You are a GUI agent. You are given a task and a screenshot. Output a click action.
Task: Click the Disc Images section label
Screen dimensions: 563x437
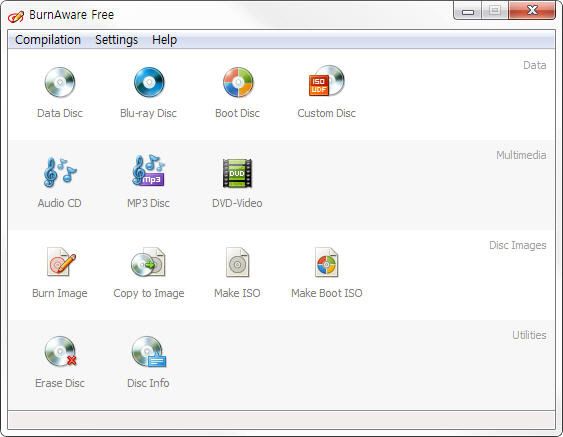[x=517, y=245]
